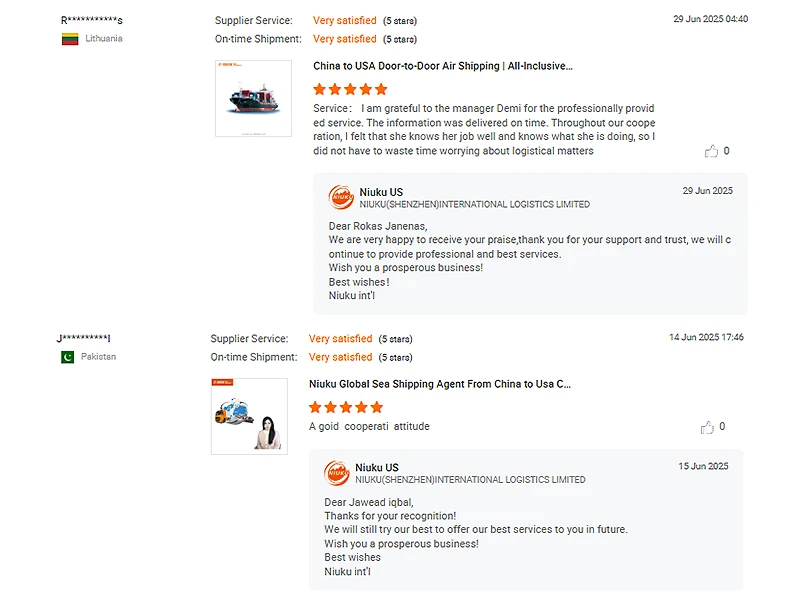Click the like count on Lithuania review
800x600 pixels.
pos(726,152)
